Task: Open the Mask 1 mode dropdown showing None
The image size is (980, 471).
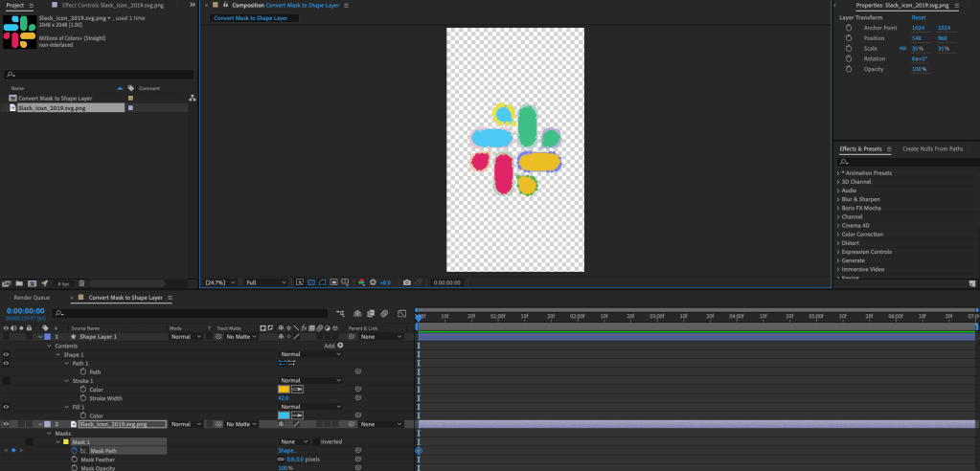Action: coord(292,441)
